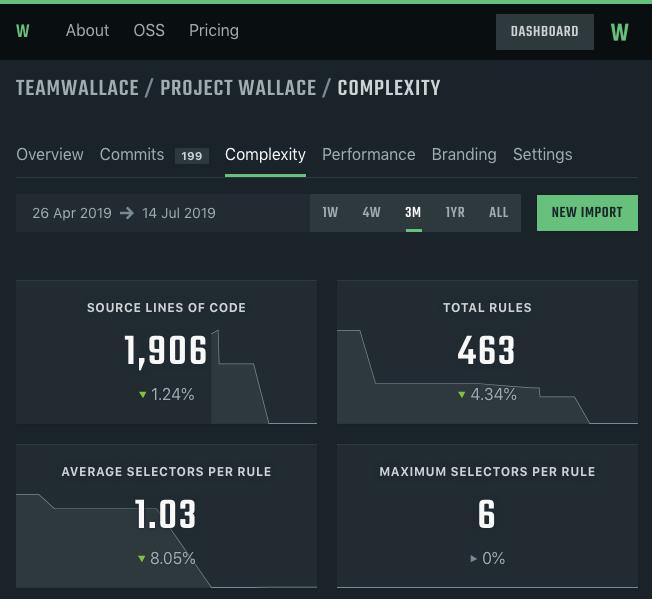This screenshot has width=652, height=599.
Task: Select the 4W time range
Action: coord(371,212)
